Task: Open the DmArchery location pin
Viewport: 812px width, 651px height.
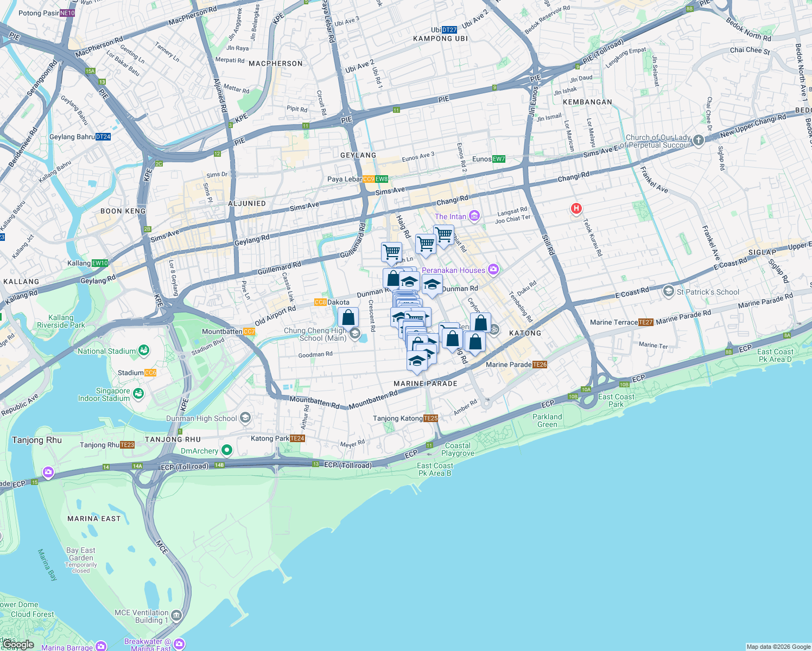Action: pos(226,450)
